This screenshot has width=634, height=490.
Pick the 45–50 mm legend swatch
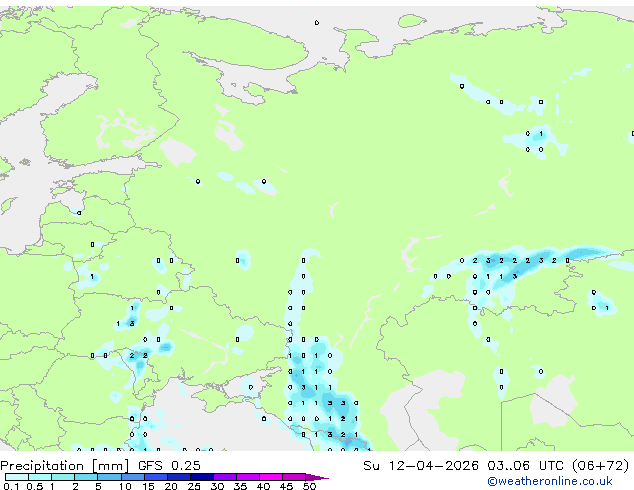[x=294, y=477]
